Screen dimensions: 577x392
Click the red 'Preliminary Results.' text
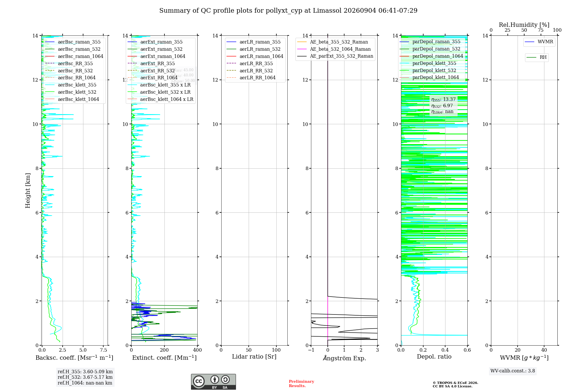pyautogui.click(x=301, y=384)
